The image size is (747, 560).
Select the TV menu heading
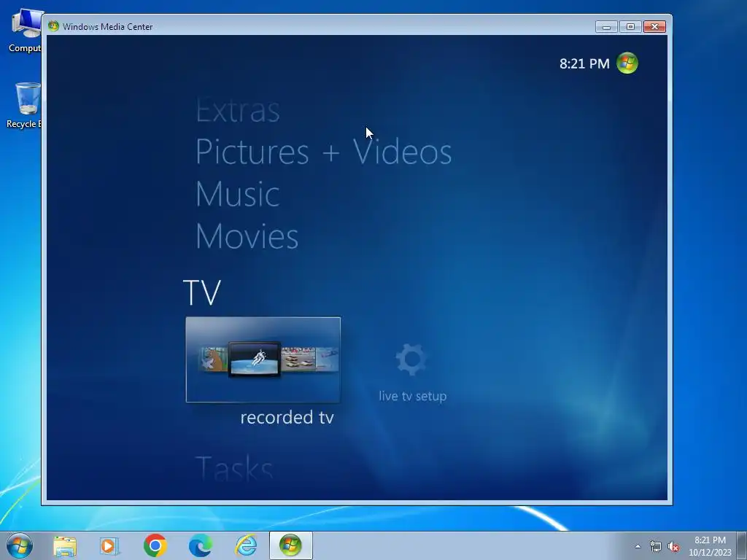[202, 292]
